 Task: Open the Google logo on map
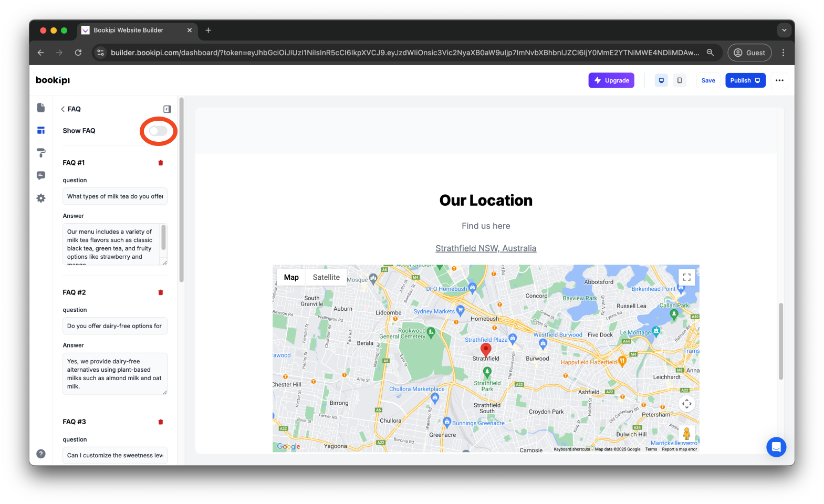coord(288,446)
